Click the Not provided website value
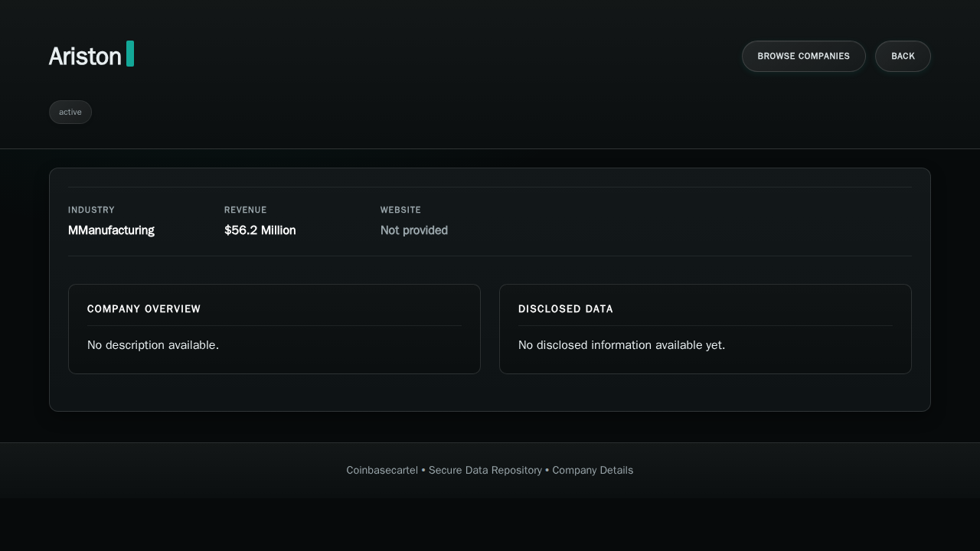 coord(413,230)
